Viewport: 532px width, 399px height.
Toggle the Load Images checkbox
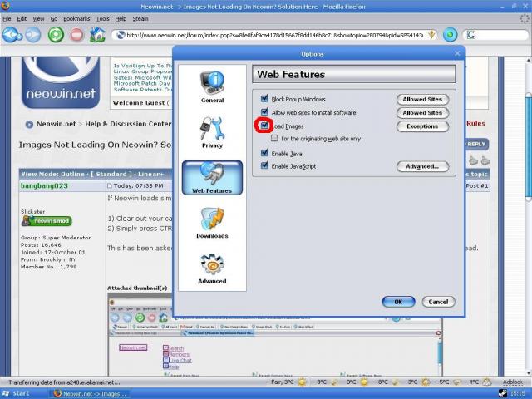pyautogui.click(x=264, y=126)
